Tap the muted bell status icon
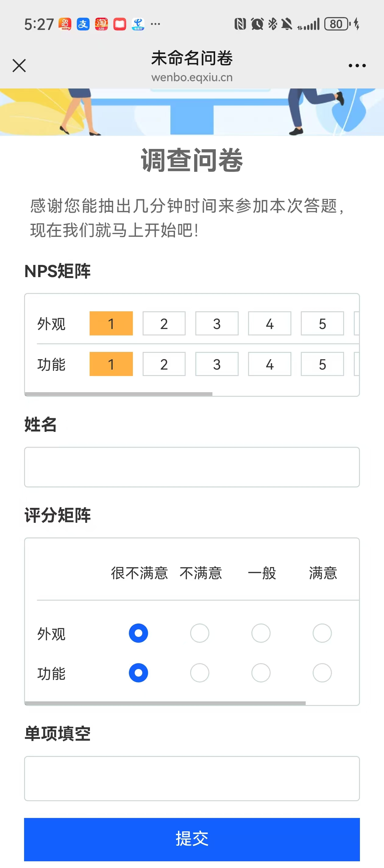384x868 pixels. (x=287, y=24)
